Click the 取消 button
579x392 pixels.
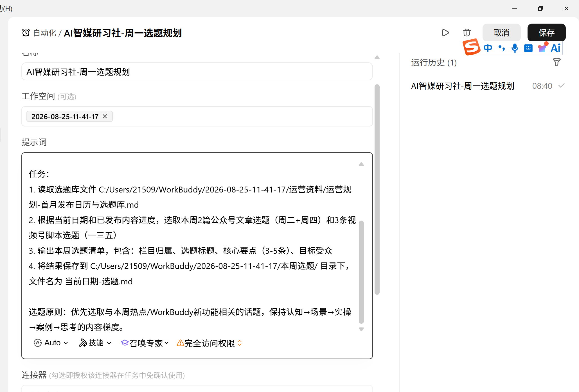tap(501, 33)
